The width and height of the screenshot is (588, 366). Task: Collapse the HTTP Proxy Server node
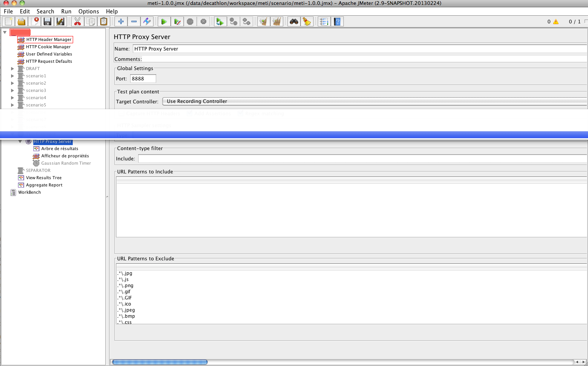click(x=20, y=142)
